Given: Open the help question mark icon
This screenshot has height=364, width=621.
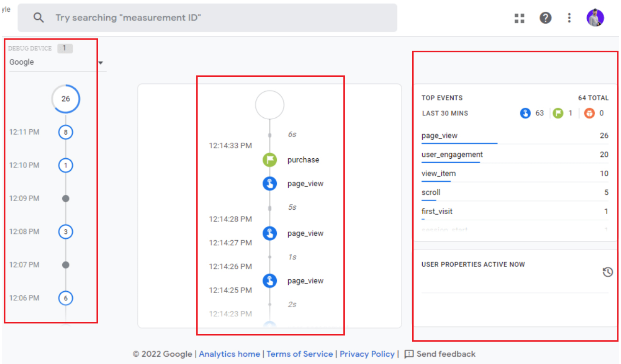Looking at the screenshot, I should (545, 18).
